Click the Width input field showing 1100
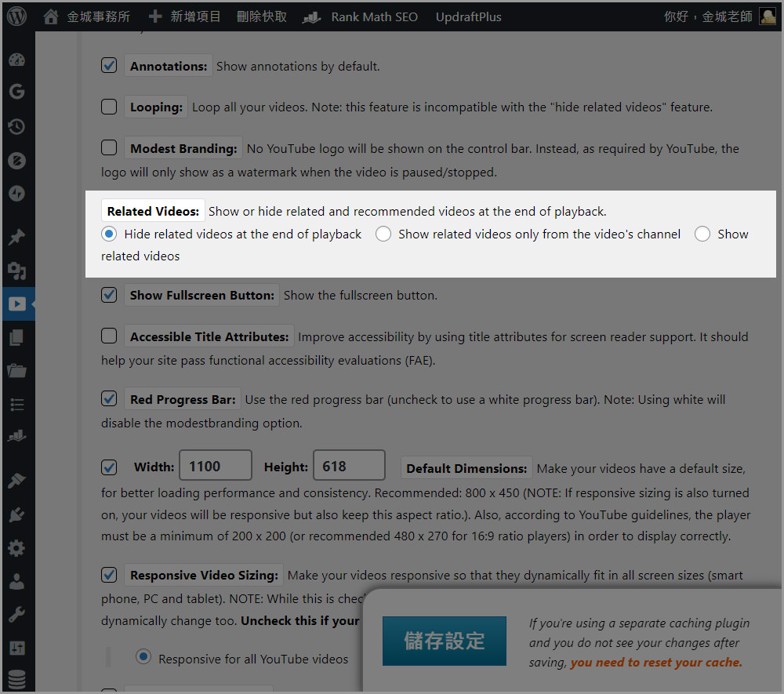This screenshot has width=784, height=694. pyautogui.click(x=215, y=467)
